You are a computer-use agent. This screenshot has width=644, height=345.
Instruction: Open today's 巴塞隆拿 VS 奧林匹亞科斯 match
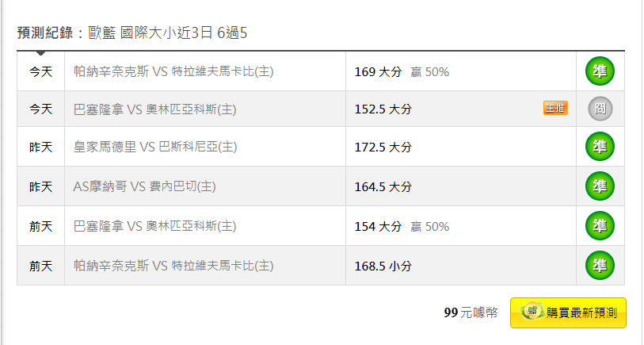click(154, 109)
